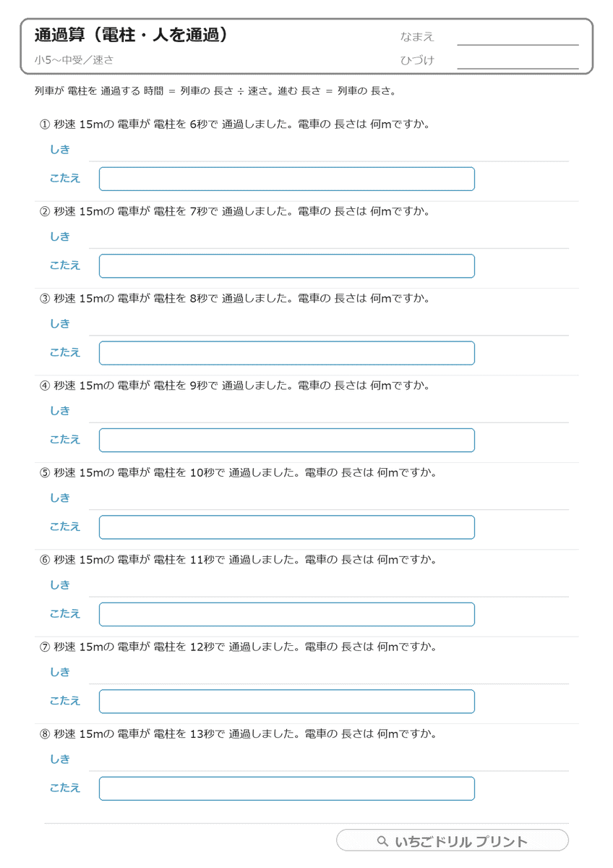The width and height of the screenshot is (613, 868).
Task: Click the problem ③ question with 8秒
Action: click(x=235, y=299)
